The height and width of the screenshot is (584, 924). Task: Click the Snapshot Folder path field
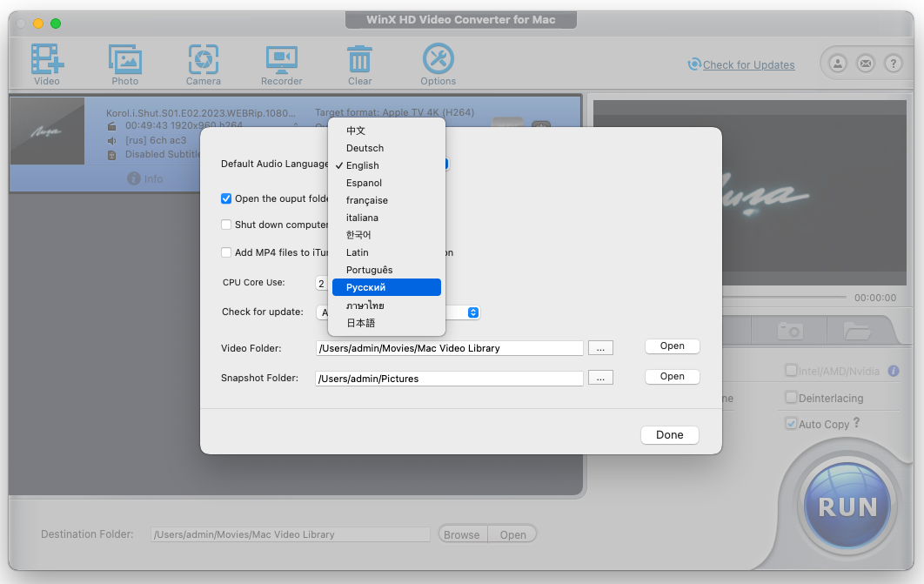click(450, 379)
